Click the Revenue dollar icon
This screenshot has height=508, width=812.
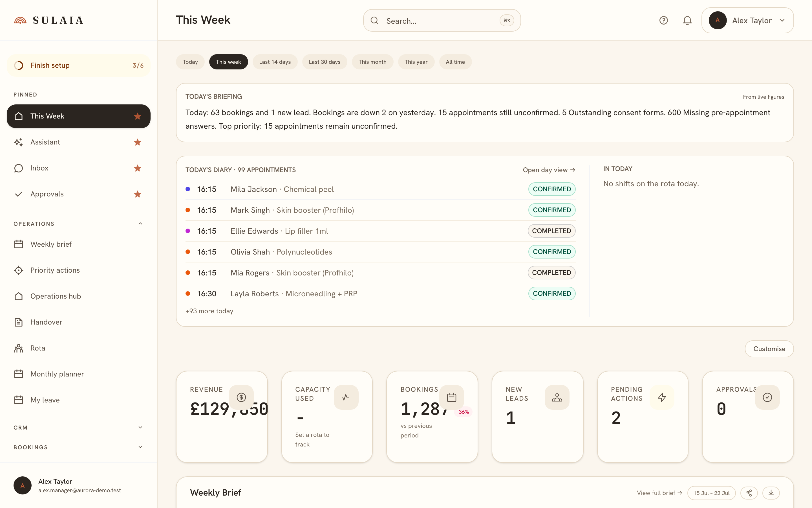tap(241, 397)
